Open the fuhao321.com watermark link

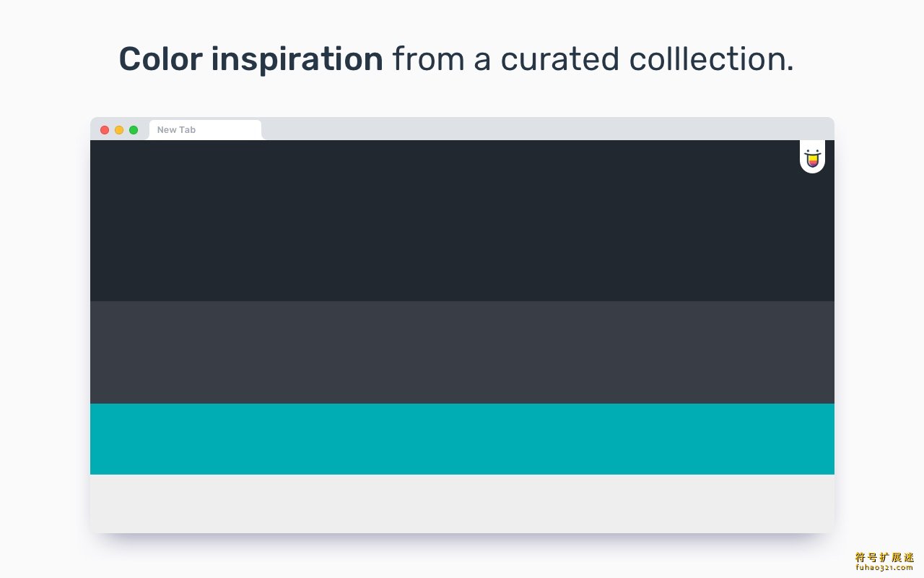click(884, 568)
